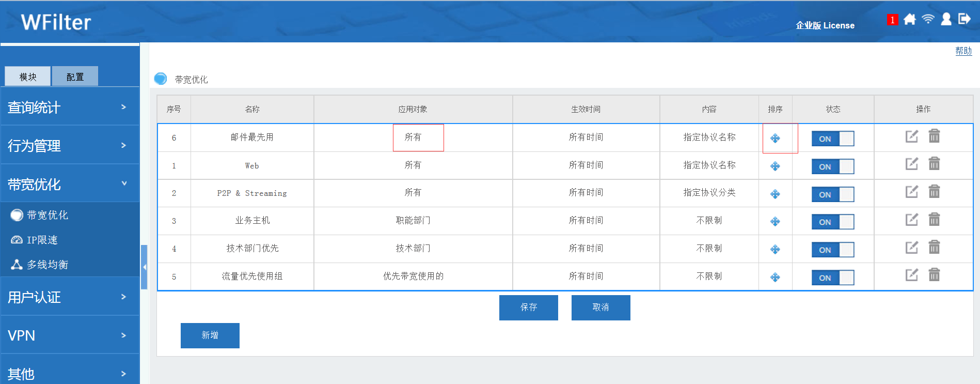Click the logout icon in header
The width and height of the screenshot is (980, 384).
(964, 20)
